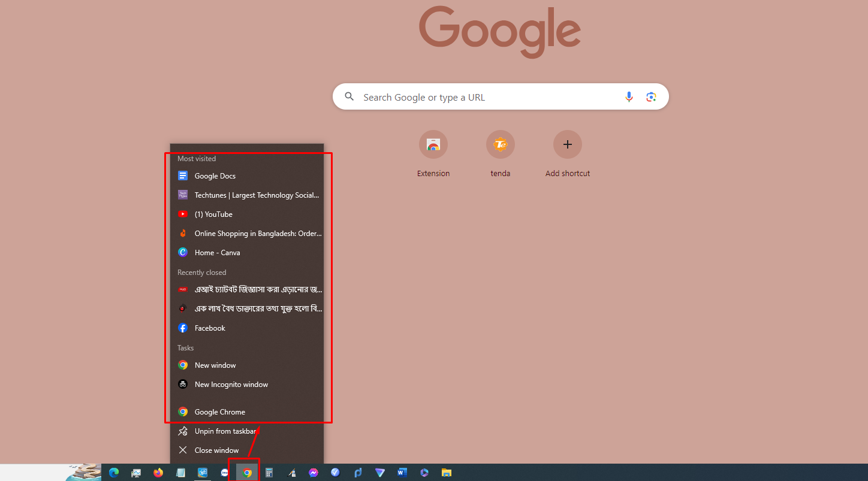Open Messenger from the taskbar
Viewport: 868px width, 481px height.
pyautogui.click(x=314, y=473)
